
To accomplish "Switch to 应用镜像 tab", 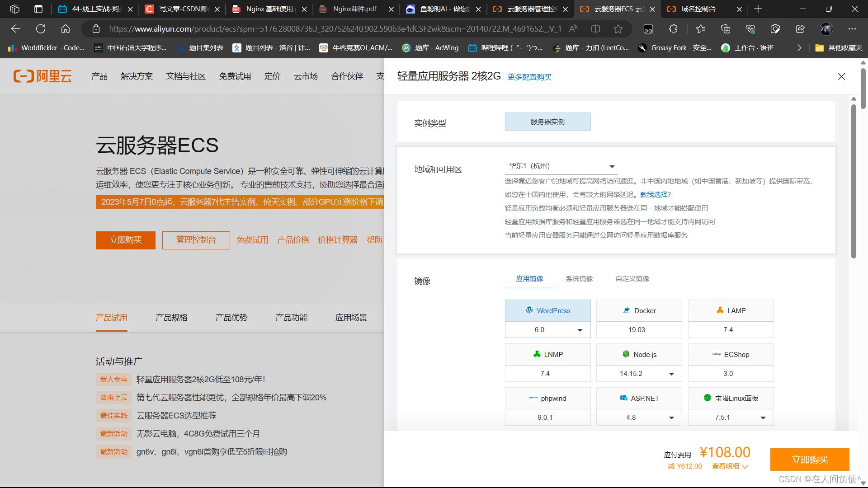I will click(529, 279).
